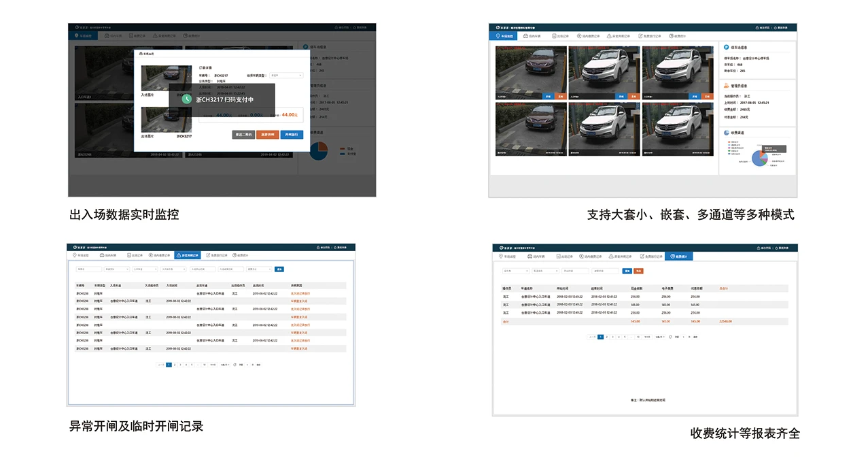
Task: Click warning triangle tab icon in six-camera screen
Action: click(x=608, y=35)
